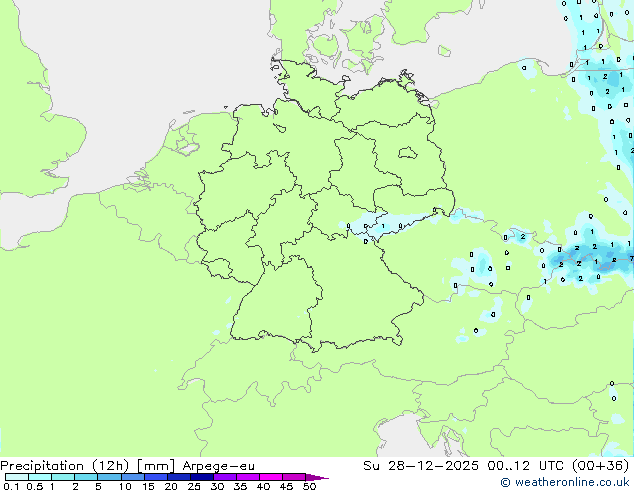The width and height of the screenshot is (634, 490).
Task: Click the legend label "50"
Action: (x=310, y=486)
